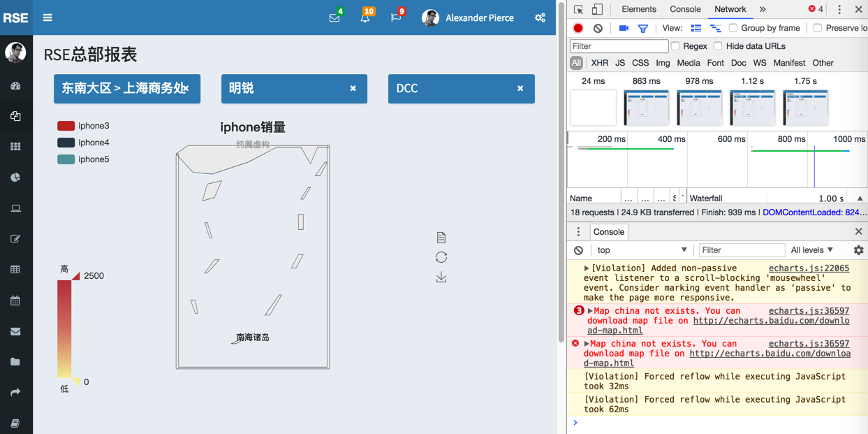This screenshot has height=434, width=868.
Task: Filter requests by XHR
Action: (599, 63)
